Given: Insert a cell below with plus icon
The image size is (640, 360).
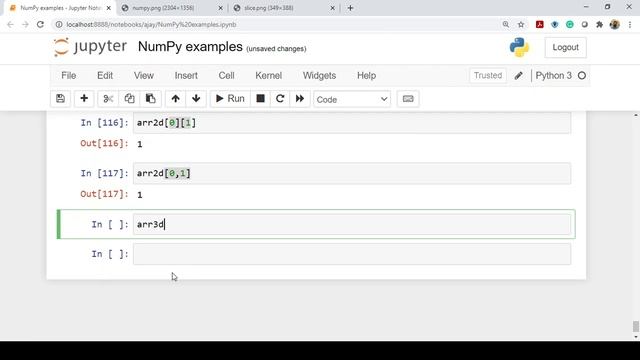Looking at the screenshot, I should [x=84, y=99].
